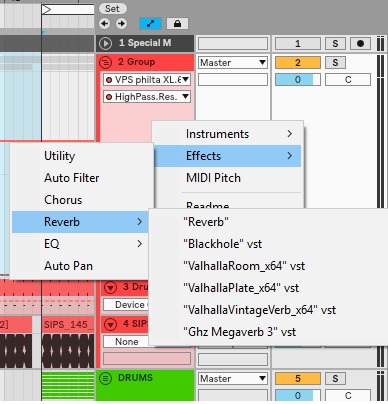
Task: Jump to previous locator arrow
Action: coord(105,24)
